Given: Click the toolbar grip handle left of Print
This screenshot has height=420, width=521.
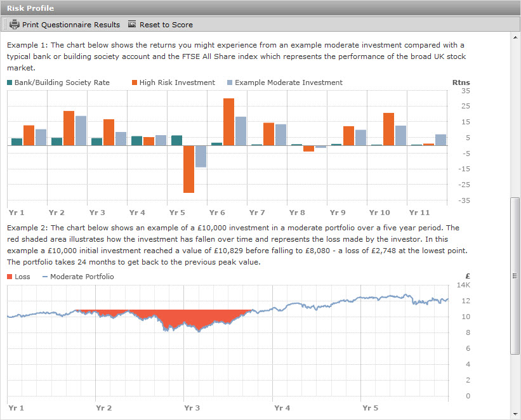Looking at the screenshot, I should [6, 25].
